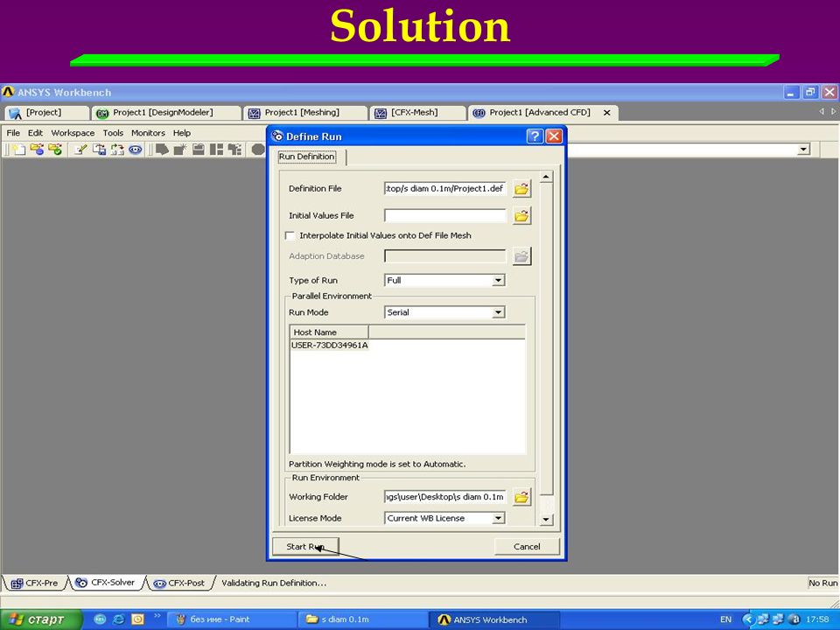Click the monitor run in progress folder icon
840x630 pixels.
(x=37, y=150)
